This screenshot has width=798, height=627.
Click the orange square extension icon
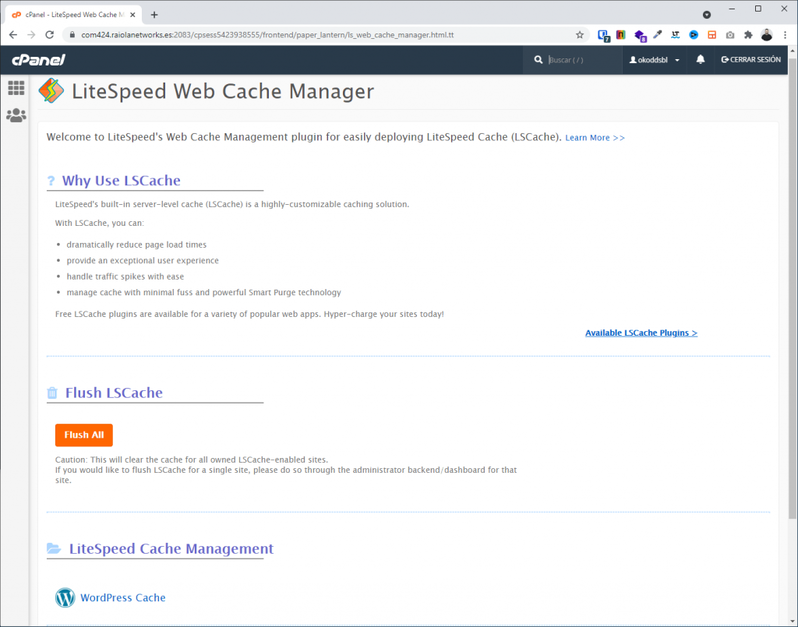(x=712, y=35)
